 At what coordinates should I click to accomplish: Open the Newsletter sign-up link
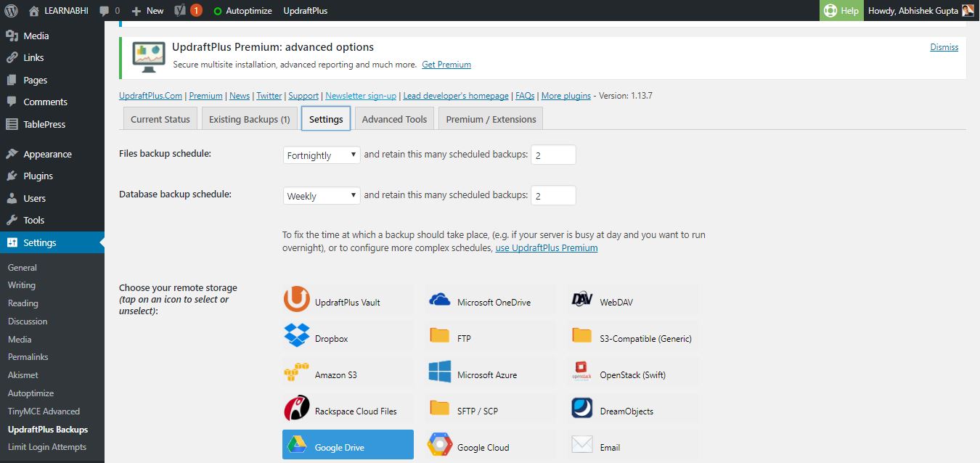361,96
